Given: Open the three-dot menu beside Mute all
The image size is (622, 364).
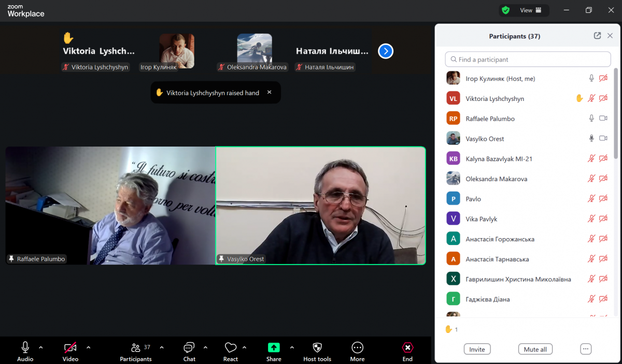Looking at the screenshot, I should (586, 349).
